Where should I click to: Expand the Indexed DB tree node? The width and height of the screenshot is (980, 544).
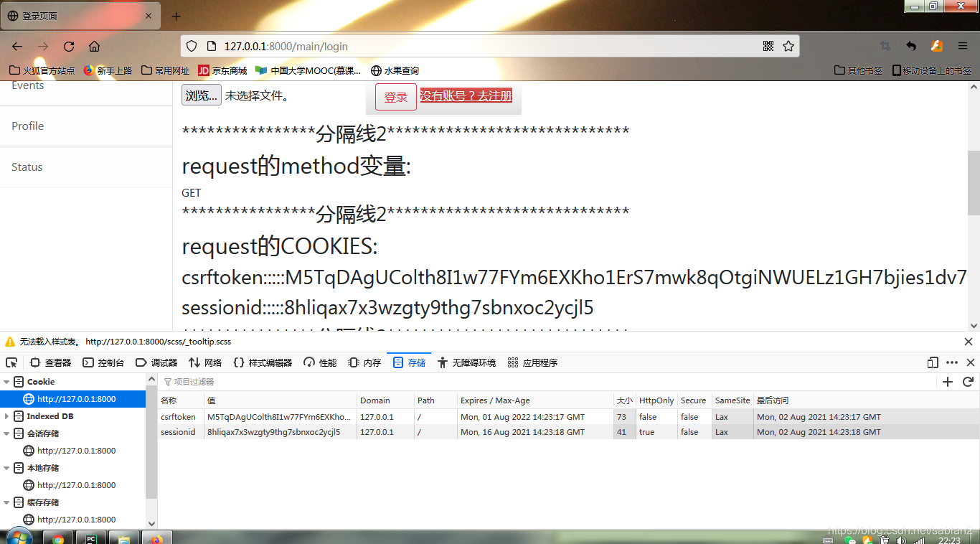(7, 416)
